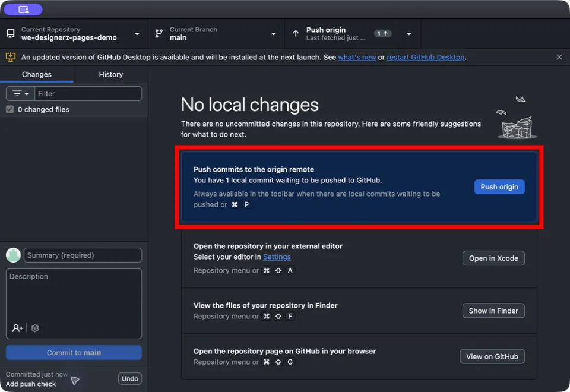The width and height of the screenshot is (570, 392).
Task: Expand the Current Branch dropdown
Action: 274,34
